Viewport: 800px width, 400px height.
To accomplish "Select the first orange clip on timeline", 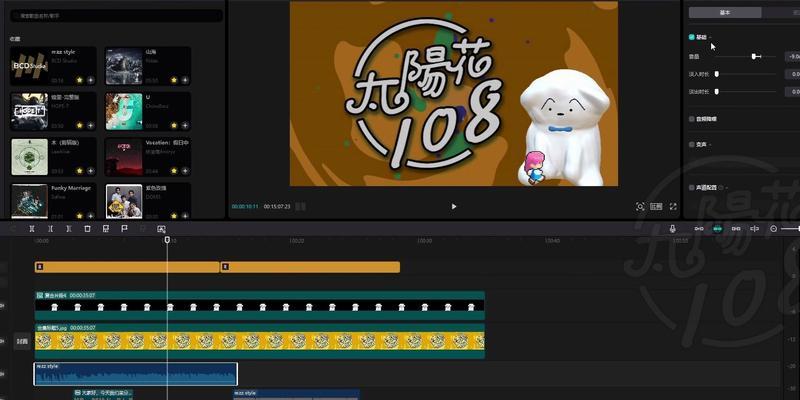I will [127, 267].
